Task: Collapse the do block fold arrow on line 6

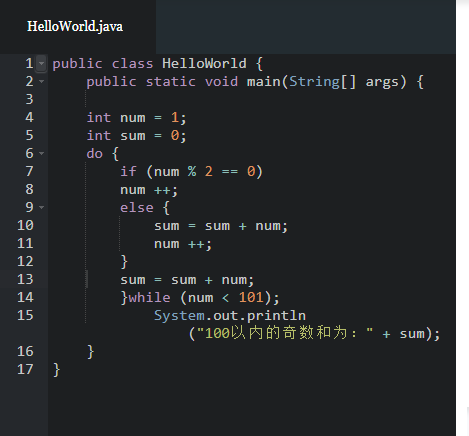Action: click(x=41, y=153)
